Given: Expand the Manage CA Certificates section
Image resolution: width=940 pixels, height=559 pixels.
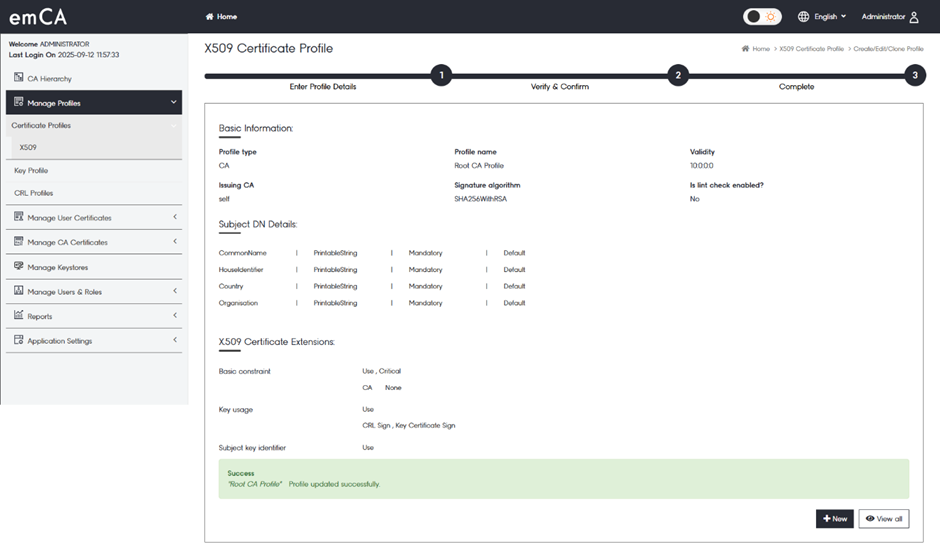Looking at the screenshot, I should tap(174, 242).
